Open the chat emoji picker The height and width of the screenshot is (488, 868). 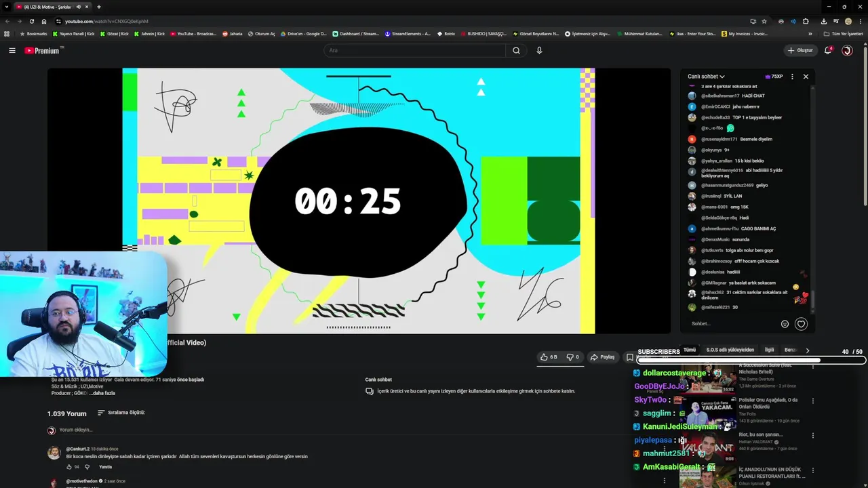pyautogui.click(x=785, y=324)
